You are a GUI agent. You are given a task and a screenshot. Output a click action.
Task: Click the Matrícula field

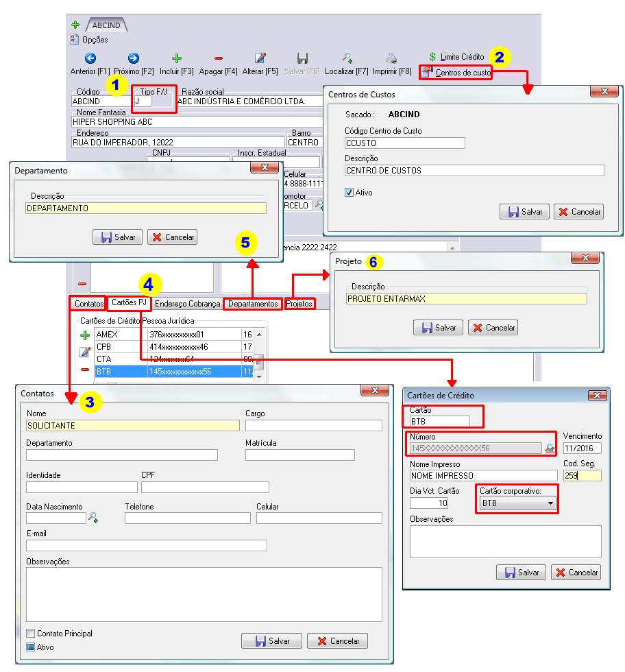tap(300, 455)
